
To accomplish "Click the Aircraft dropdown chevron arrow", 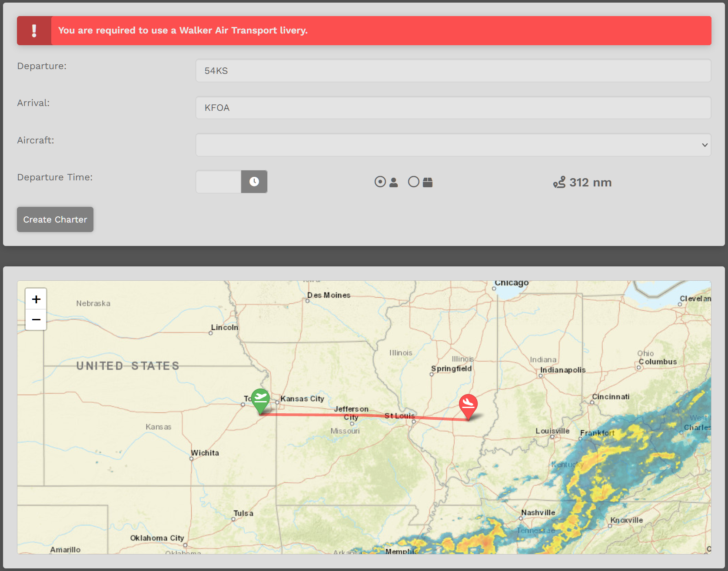I will tap(705, 145).
